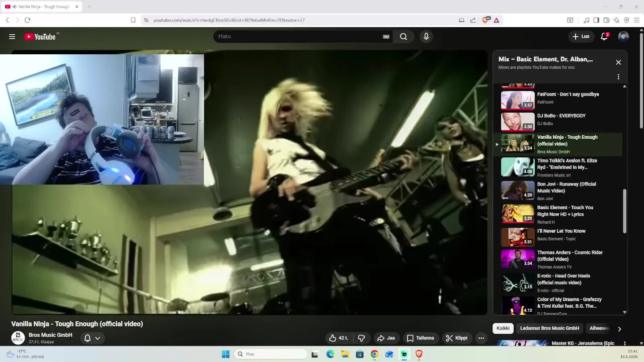Play Basic Element - Touch You Right Now

coord(557,214)
